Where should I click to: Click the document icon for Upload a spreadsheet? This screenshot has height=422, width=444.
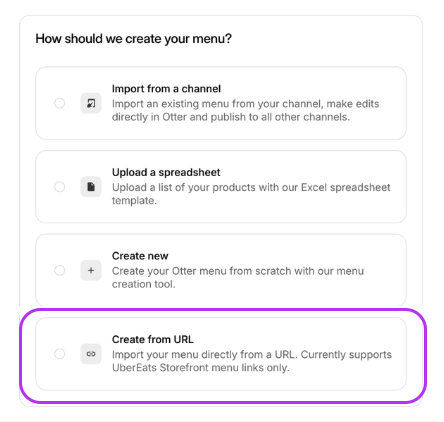[91, 187]
